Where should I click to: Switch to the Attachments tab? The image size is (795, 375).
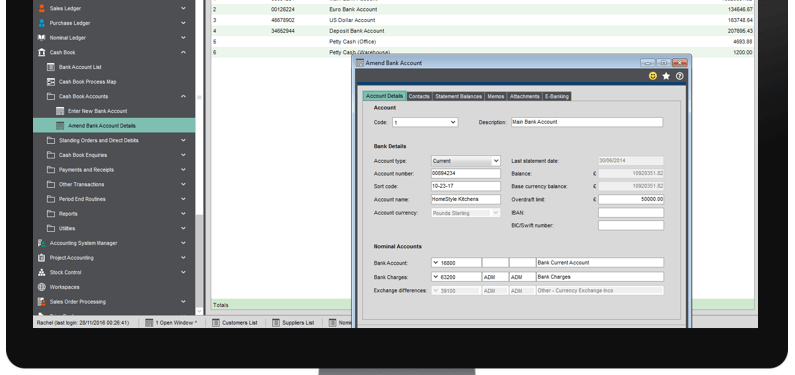525,96
